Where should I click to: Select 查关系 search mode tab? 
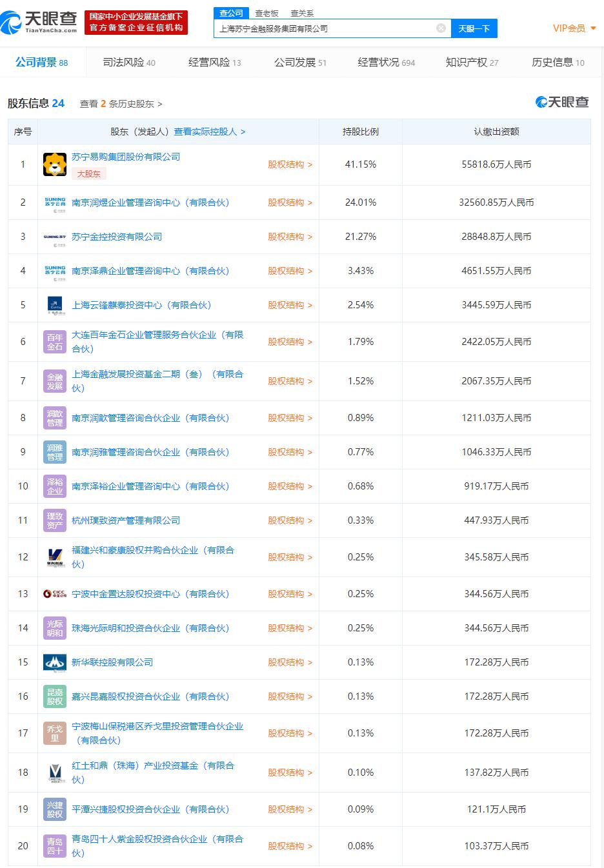(301, 13)
